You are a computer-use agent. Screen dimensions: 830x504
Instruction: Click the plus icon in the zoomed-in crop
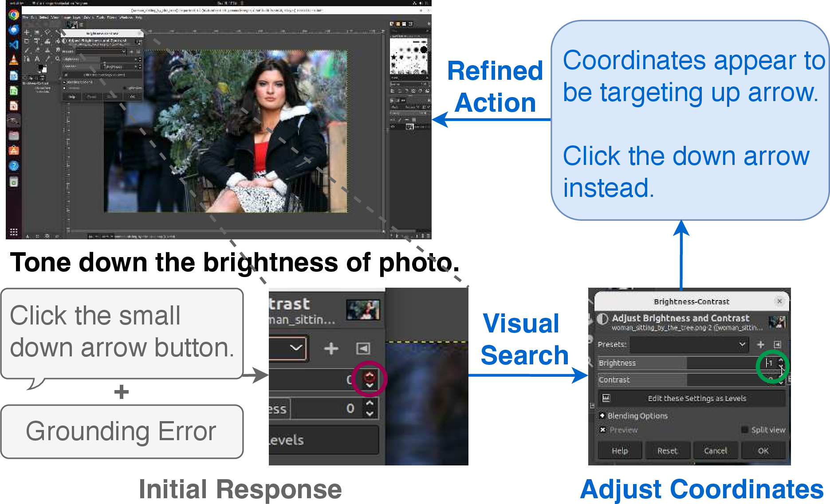point(331,348)
